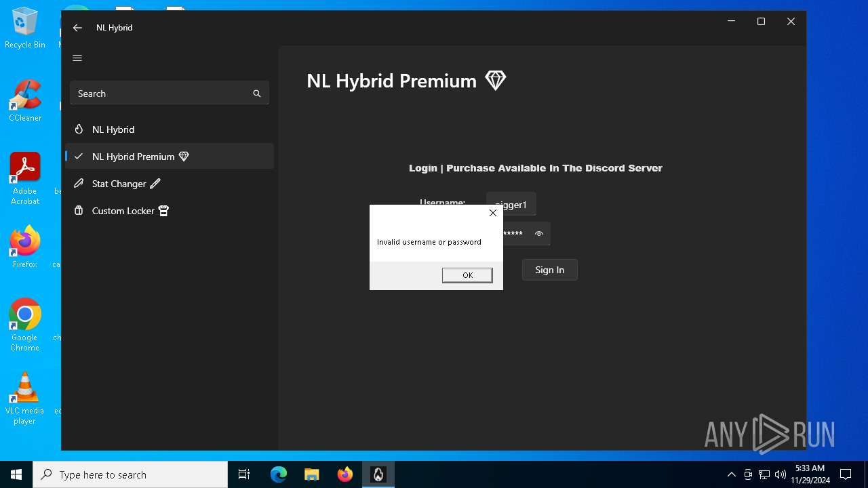The width and height of the screenshot is (868, 488).
Task: Click the NL Hybrid flame taskbar icon
Action: point(378,474)
